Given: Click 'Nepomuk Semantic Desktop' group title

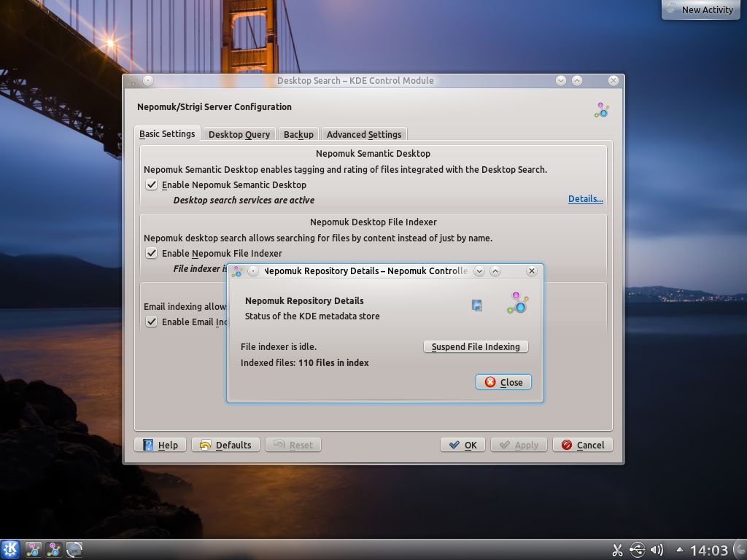Looking at the screenshot, I should coord(373,153).
